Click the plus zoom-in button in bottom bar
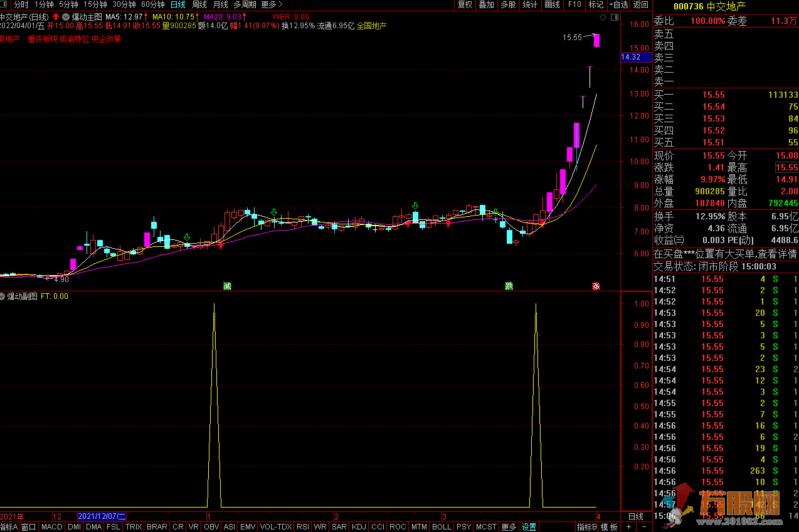The width and height of the screenshot is (799, 532). pyautogui.click(x=628, y=527)
